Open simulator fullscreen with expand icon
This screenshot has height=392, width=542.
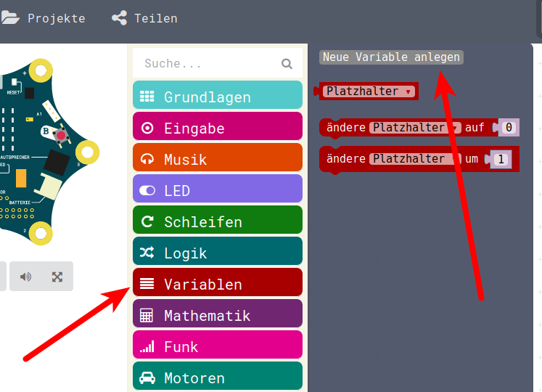(x=57, y=277)
